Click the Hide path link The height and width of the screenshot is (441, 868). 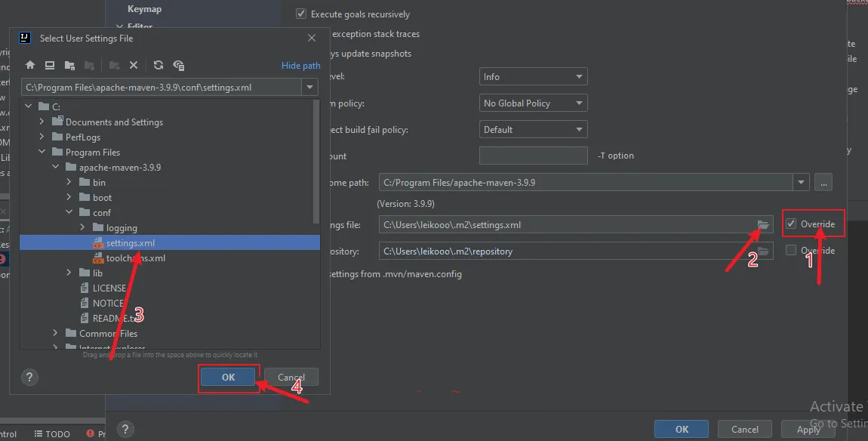click(300, 66)
